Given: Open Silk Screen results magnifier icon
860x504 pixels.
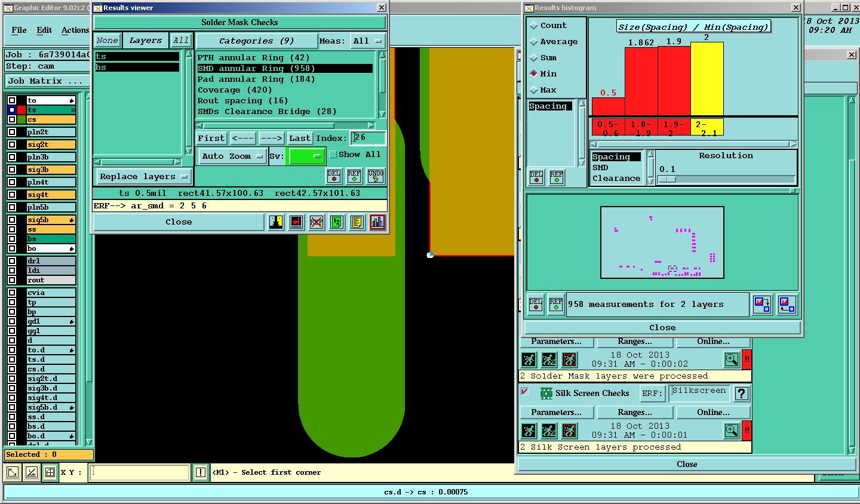Looking at the screenshot, I should tap(732, 431).
